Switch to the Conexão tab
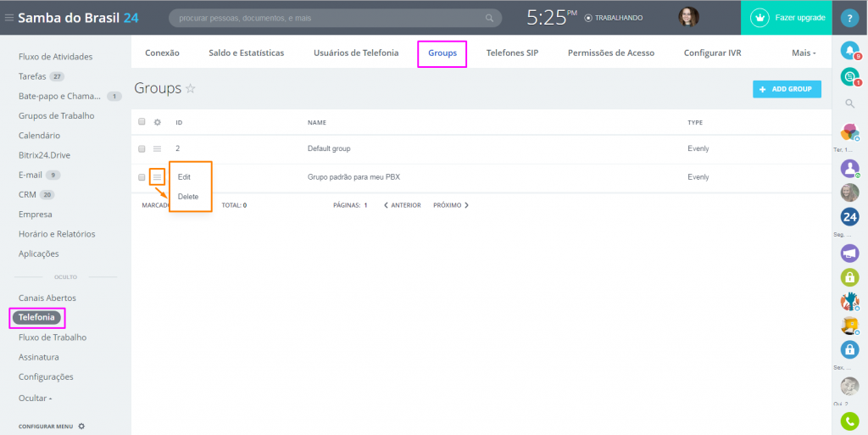 point(162,53)
